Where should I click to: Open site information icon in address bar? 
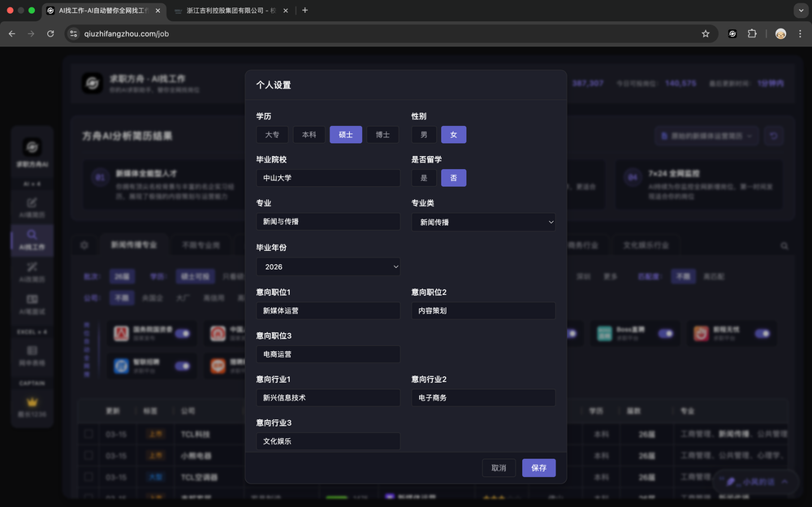coord(73,33)
